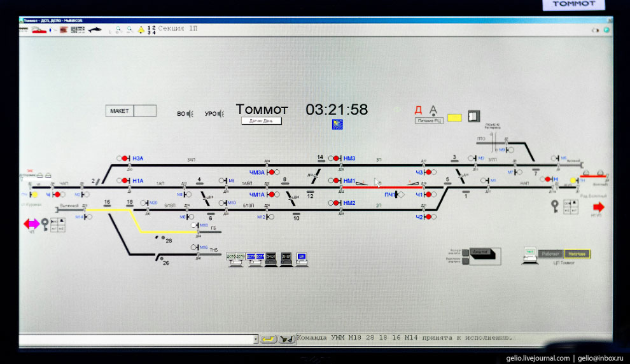The width and height of the screenshot is (630, 364).
Task: Click the grey А mode letter
Action: [x=433, y=110]
